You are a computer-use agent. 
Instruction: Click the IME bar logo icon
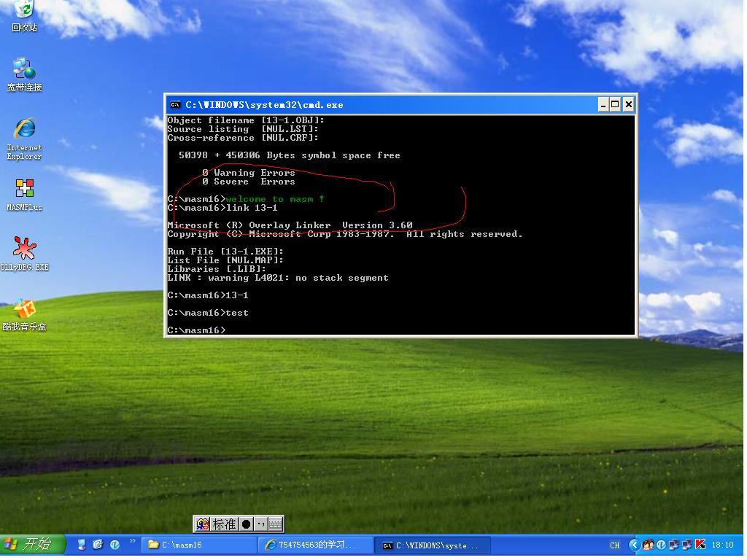pos(203,524)
